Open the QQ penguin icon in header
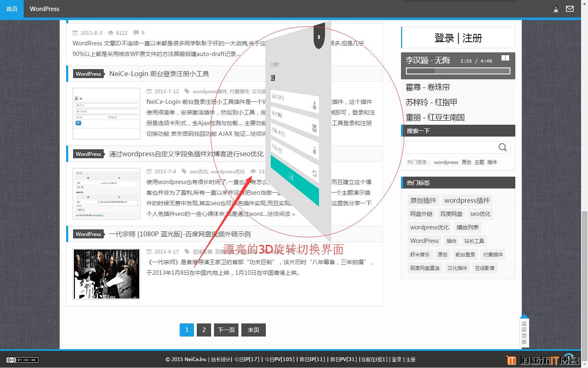Viewport: 588px width, 368px height. coord(556,9)
